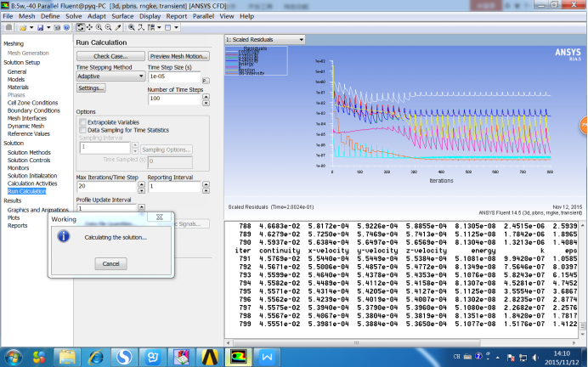Screen dimensions: 588x367
Task: Click the help question mark toolbar icon
Action: pyautogui.click(x=66, y=27)
